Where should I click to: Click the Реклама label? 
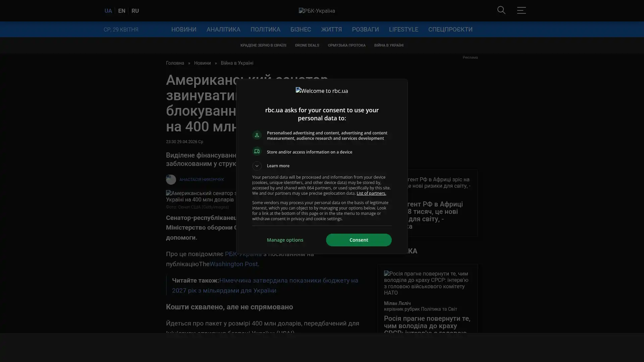point(470,57)
